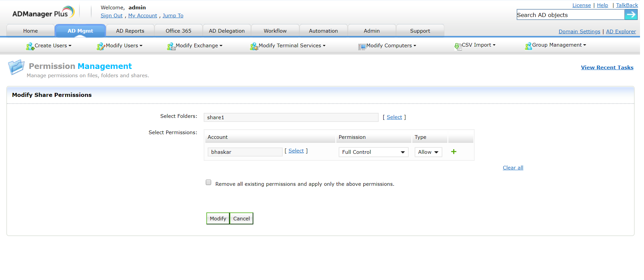This screenshot has width=644, height=280.
Task: Open Domain Settings link
Action: tap(579, 32)
